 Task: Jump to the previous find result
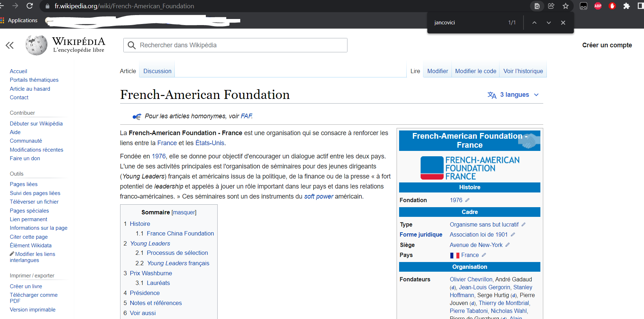pyautogui.click(x=534, y=23)
